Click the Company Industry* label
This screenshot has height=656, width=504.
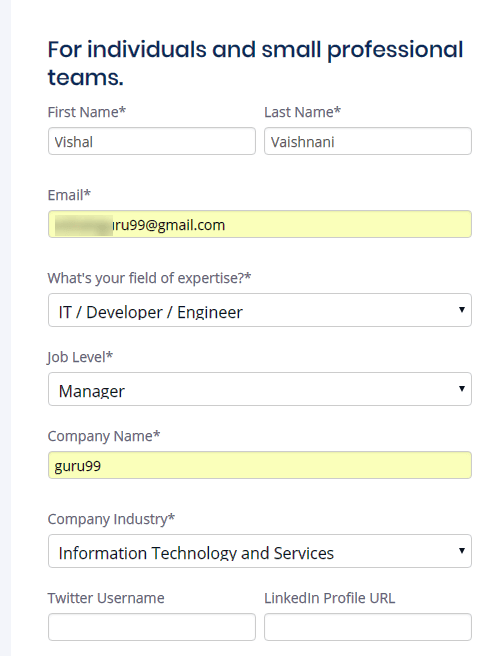(111, 519)
